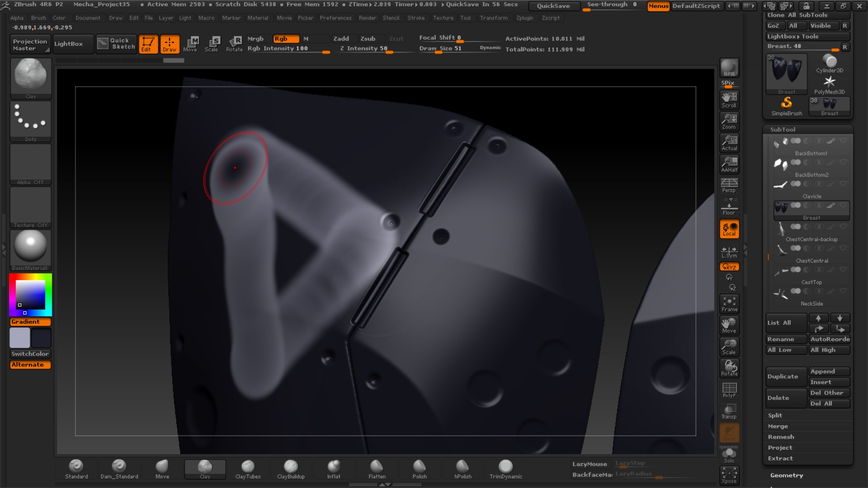Toggle Zadd sculpt mode

341,38
